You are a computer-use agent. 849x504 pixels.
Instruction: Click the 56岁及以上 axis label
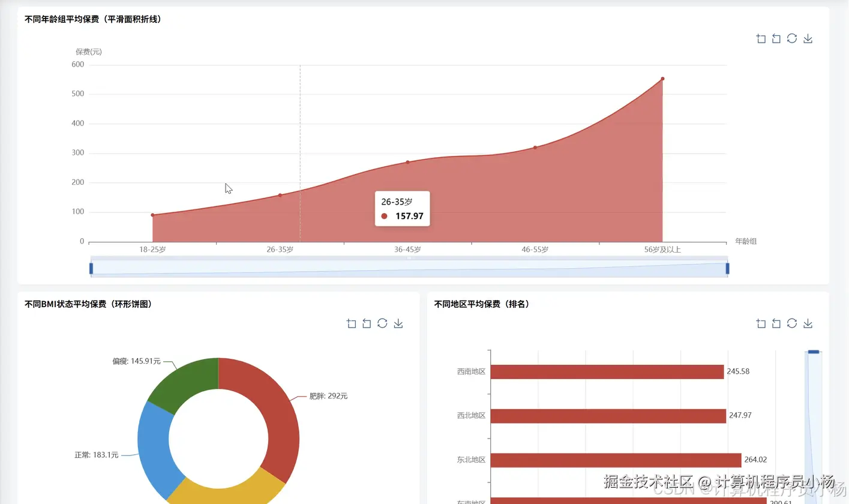[x=662, y=250]
